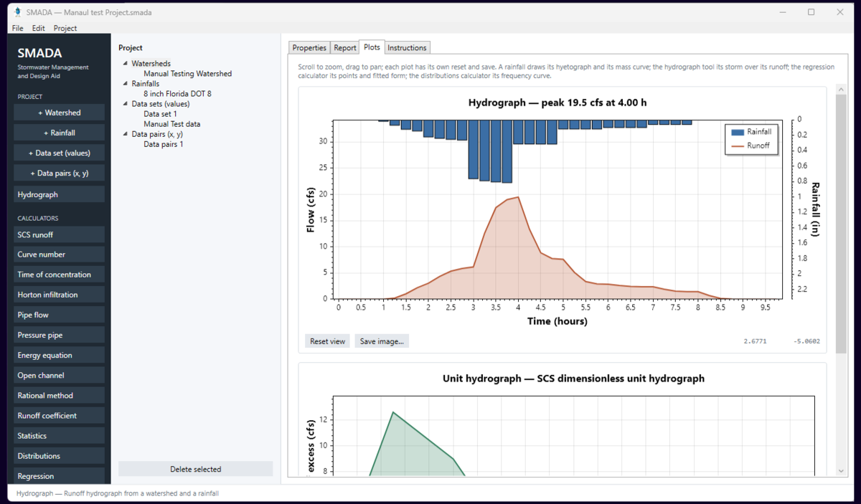Click the + Data pairs (x, y) button

(x=60, y=173)
